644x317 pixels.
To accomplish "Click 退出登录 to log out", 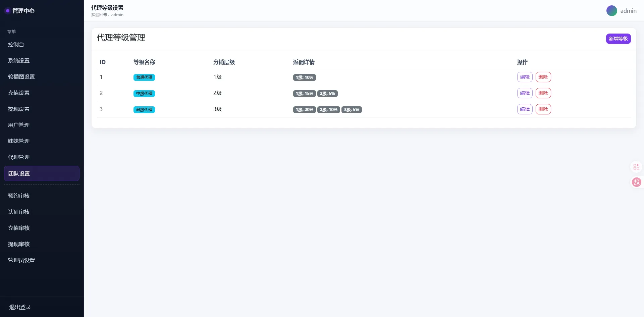I will click(x=20, y=307).
